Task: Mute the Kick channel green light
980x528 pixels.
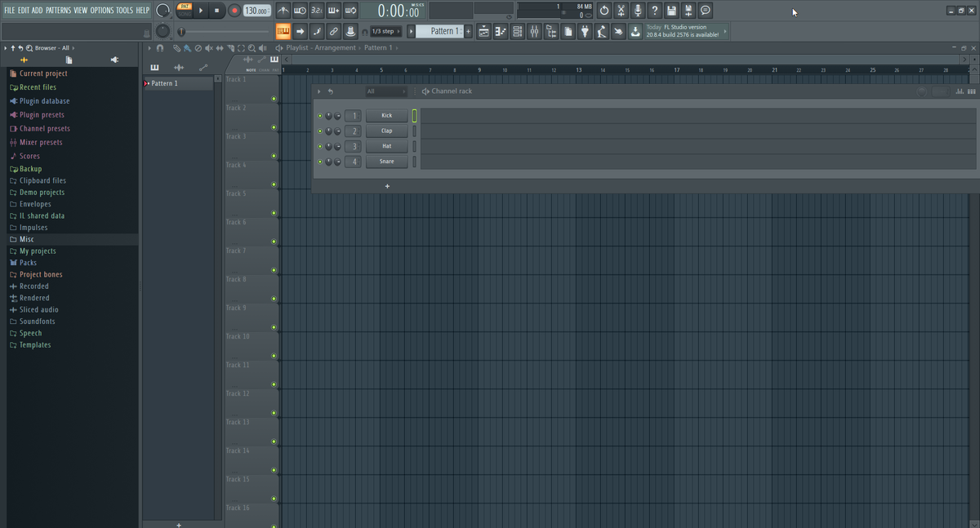Action: [320, 116]
